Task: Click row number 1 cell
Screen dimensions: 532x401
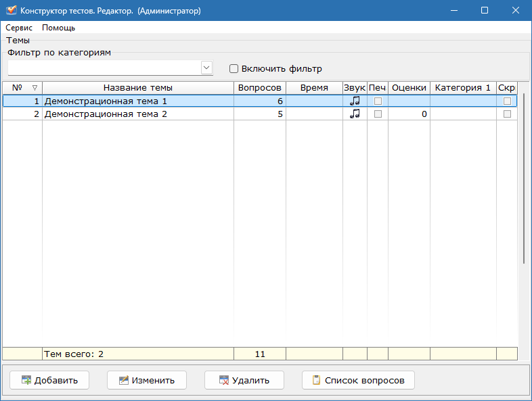Action: [22, 101]
